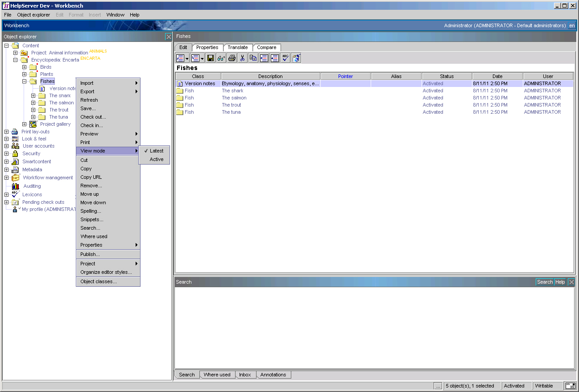Open the Object explorer menu

click(33, 15)
